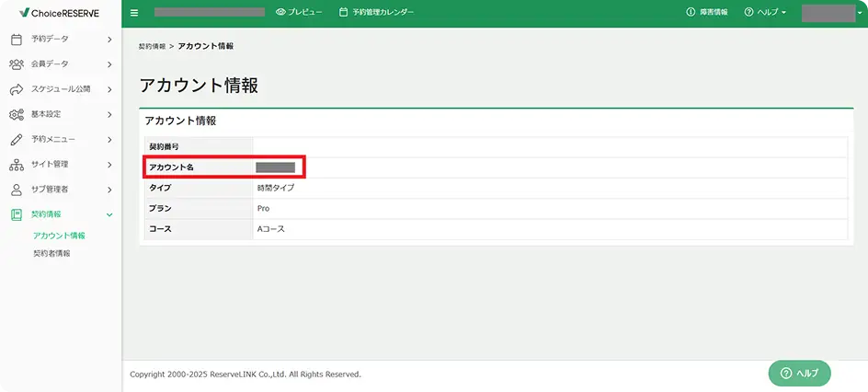The image size is (868, 392).
Task: Click the calendar icon beside 予約管理カレンダー
Action: [x=343, y=12]
